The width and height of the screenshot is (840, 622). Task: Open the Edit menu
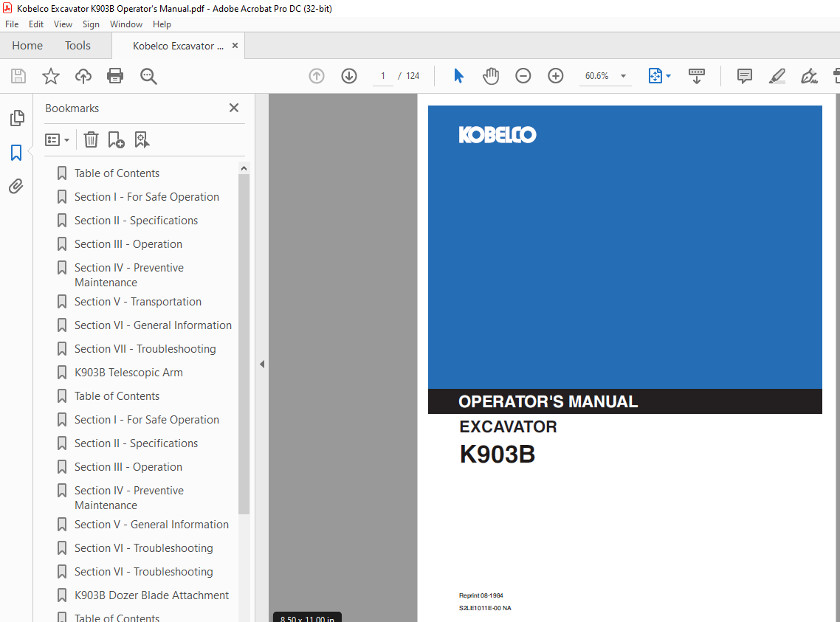(x=36, y=24)
